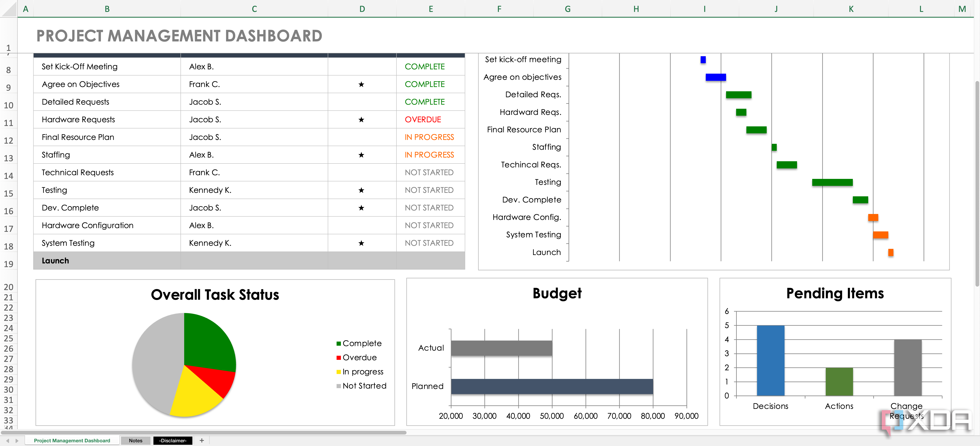Click the add new sheet plus icon
Image resolution: width=980 pixels, height=446 pixels.
(202, 440)
